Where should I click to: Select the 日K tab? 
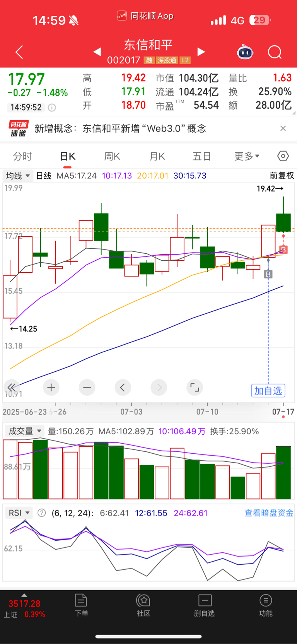(x=67, y=156)
